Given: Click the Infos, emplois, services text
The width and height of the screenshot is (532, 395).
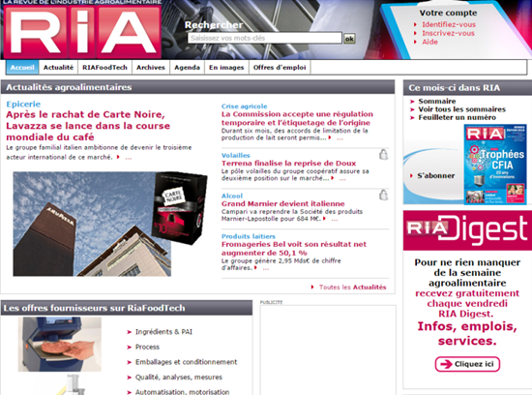Looking at the screenshot, I should click(467, 333).
